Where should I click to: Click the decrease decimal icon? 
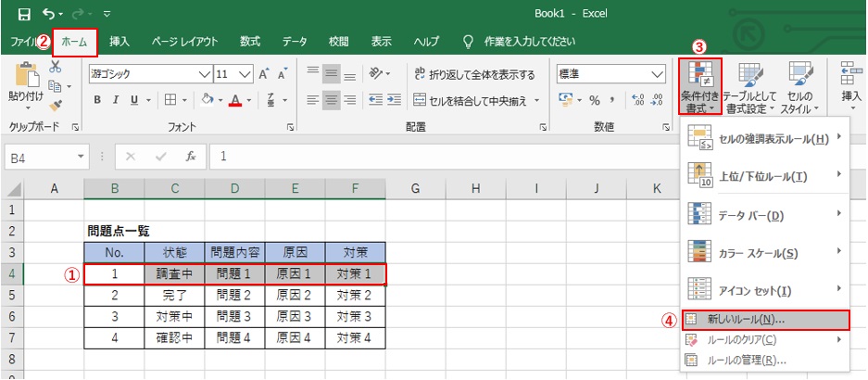pyautogui.click(x=658, y=100)
